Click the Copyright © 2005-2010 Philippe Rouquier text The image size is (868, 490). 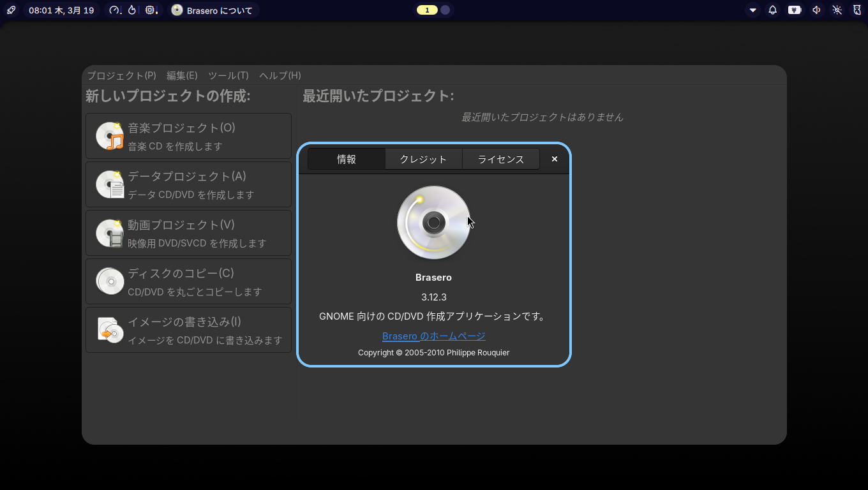434,352
